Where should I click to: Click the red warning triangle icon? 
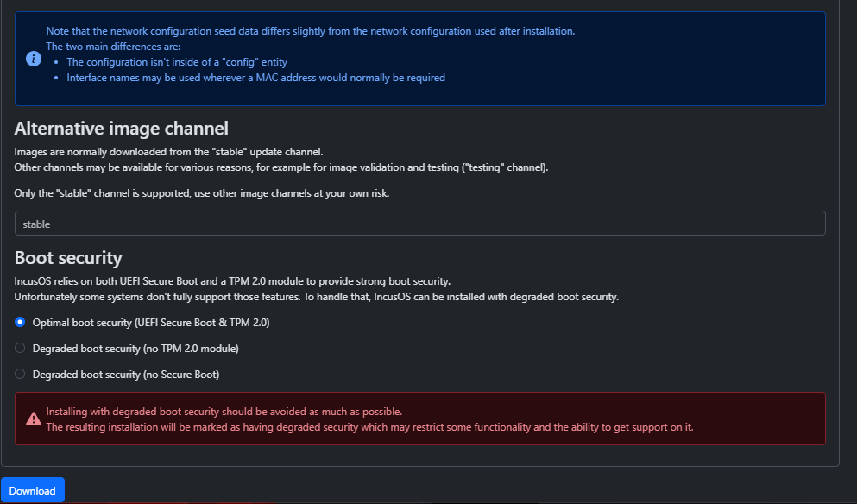coord(34,419)
